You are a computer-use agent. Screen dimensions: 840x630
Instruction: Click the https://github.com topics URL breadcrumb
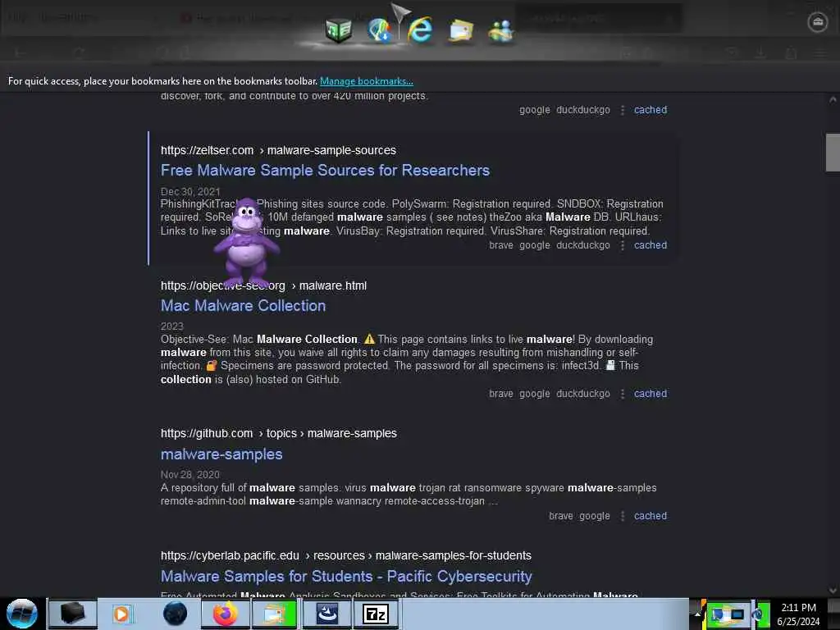(x=279, y=433)
